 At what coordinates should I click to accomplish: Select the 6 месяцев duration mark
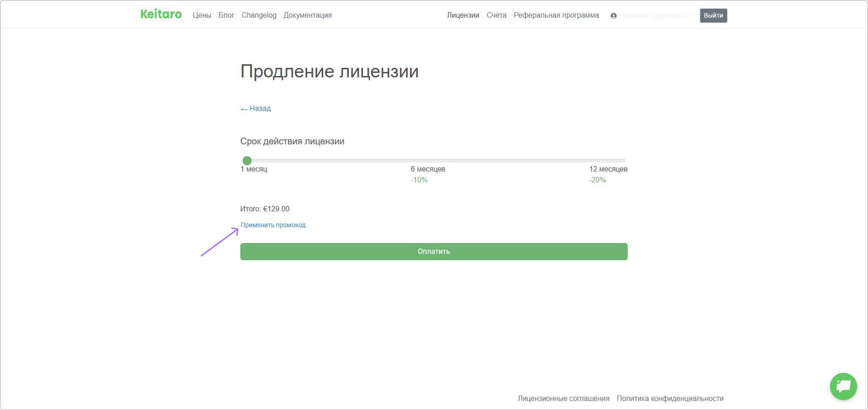tap(428, 169)
